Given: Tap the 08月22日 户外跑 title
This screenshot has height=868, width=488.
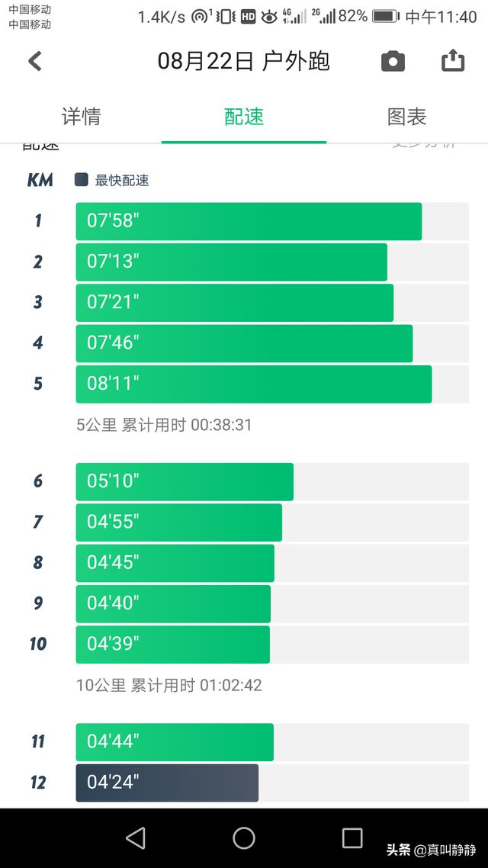Looking at the screenshot, I should coord(243,61).
